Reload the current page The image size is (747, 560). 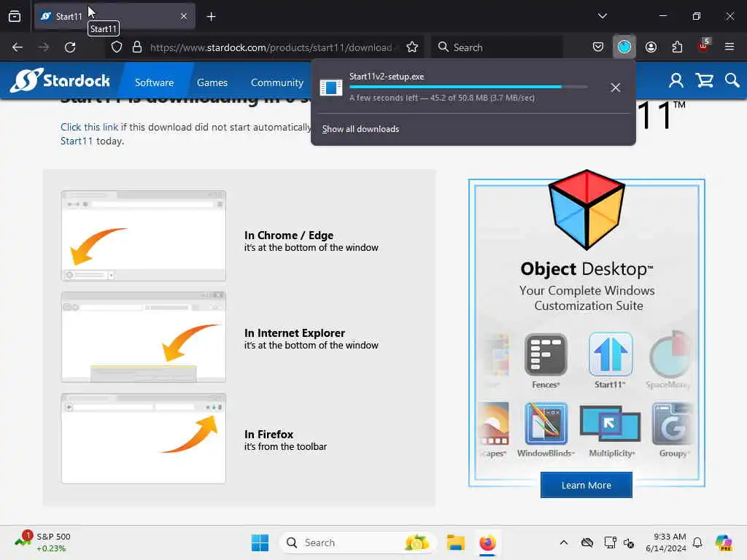(70, 47)
